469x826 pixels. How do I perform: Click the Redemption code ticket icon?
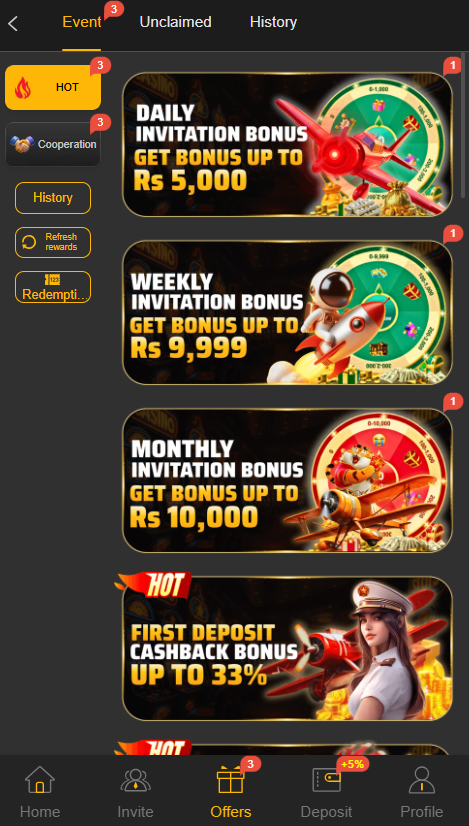pyautogui.click(x=53, y=280)
